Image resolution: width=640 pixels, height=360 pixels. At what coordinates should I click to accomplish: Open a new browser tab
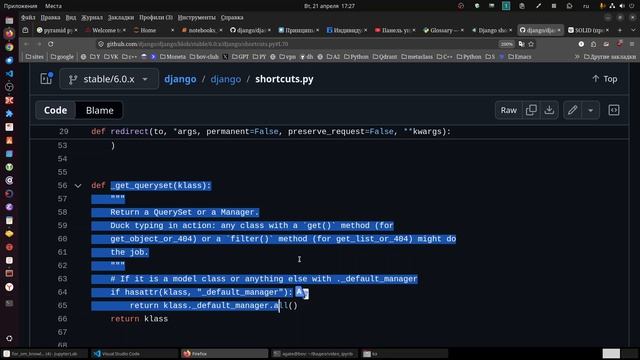(x=620, y=30)
